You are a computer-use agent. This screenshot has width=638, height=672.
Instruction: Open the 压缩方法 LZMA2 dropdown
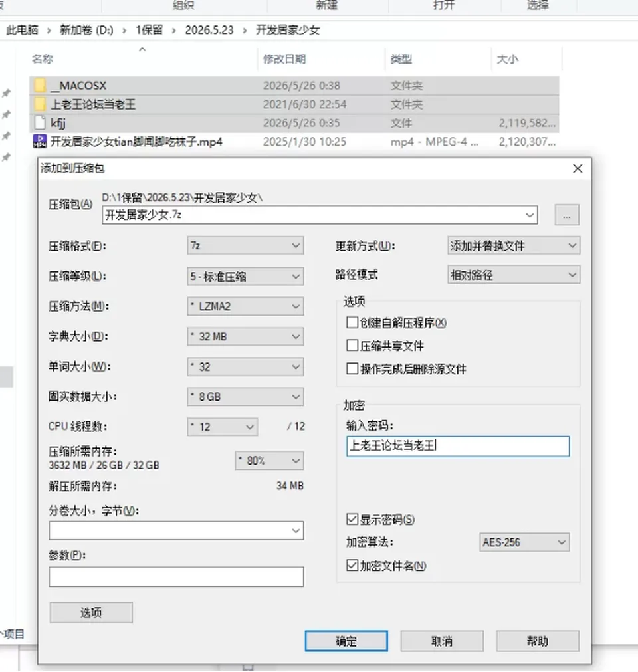point(245,306)
